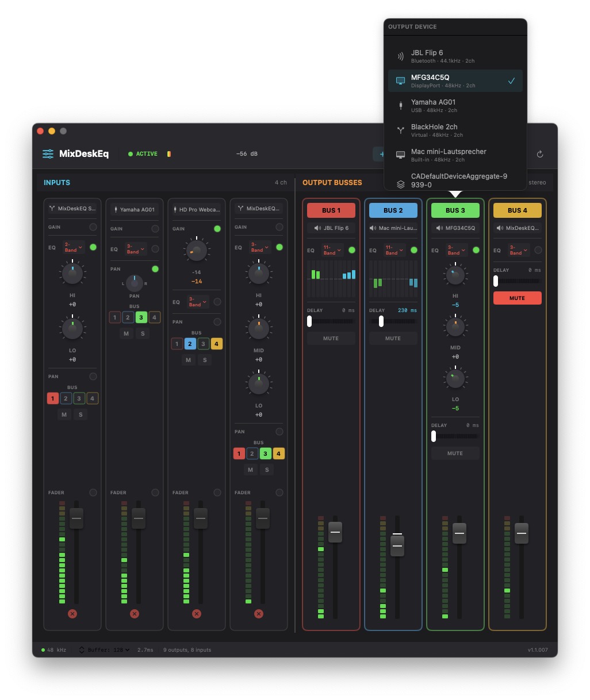The image size is (590, 700).
Task: Mute BUS 4
Action: click(x=516, y=298)
